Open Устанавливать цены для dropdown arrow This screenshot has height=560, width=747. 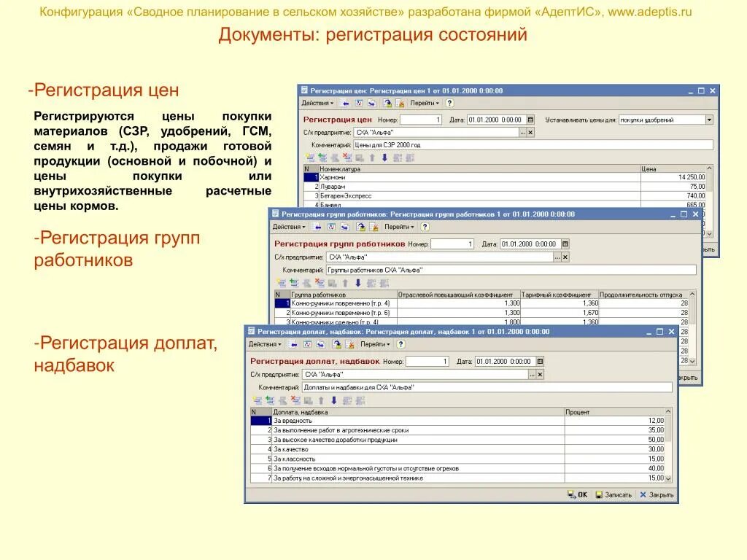(709, 120)
